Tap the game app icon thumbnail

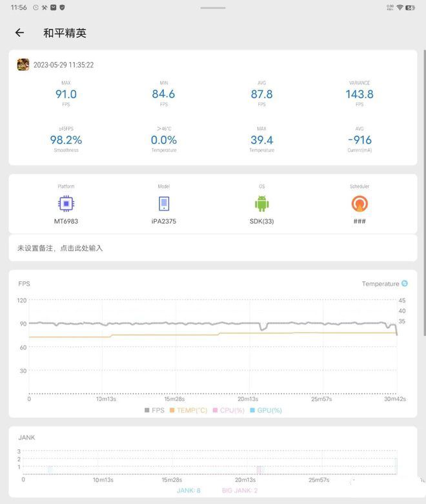pos(23,65)
